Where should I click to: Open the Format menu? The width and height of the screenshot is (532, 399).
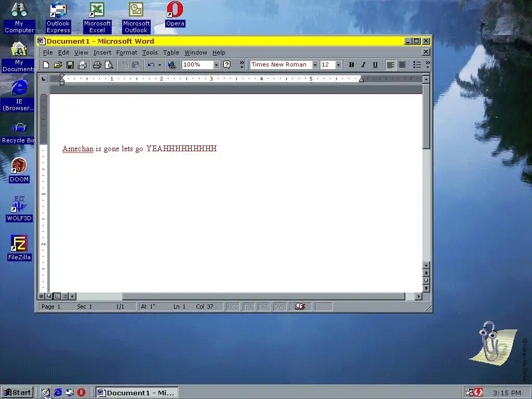127,52
